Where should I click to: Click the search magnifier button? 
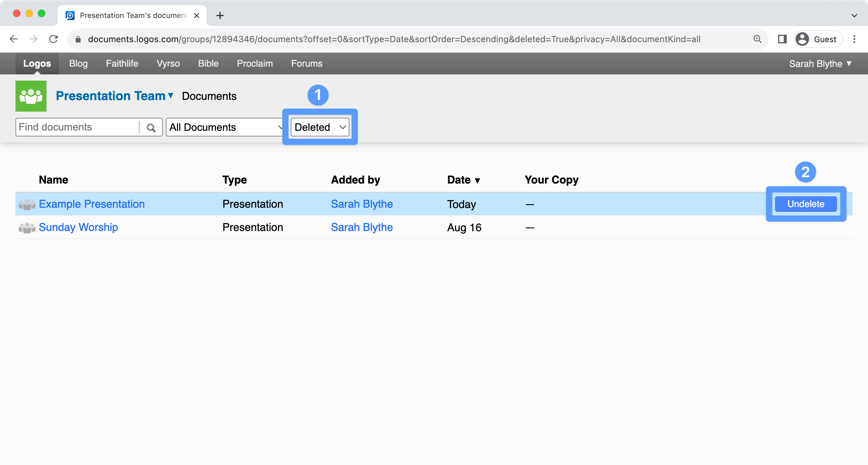(151, 127)
